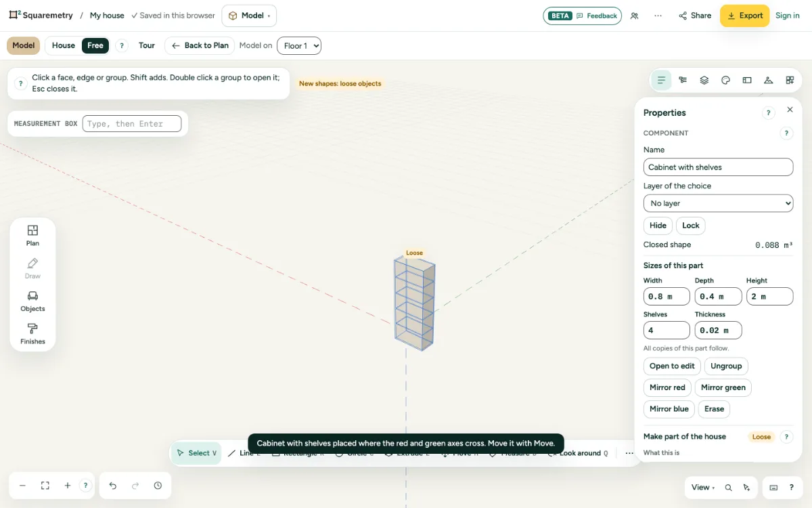Lock the Cabinet with shelves component
The width and height of the screenshot is (812, 508).
point(691,226)
